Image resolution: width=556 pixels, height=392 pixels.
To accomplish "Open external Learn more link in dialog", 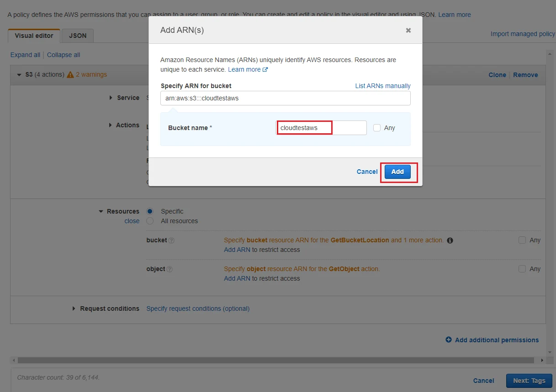I will [x=248, y=69].
